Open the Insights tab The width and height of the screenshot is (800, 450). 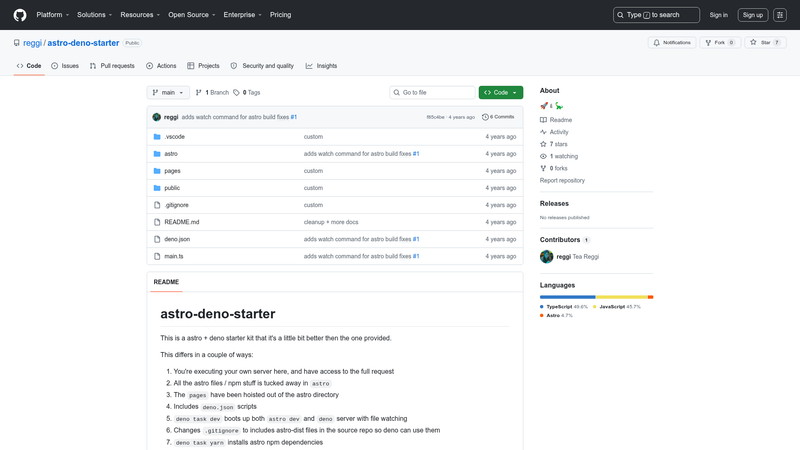pyautogui.click(x=321, y=66)
